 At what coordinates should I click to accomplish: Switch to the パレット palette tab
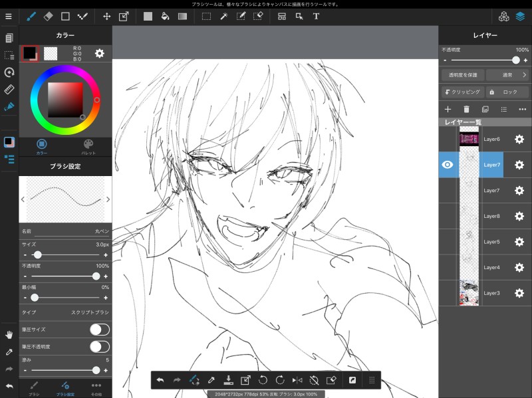pos(88,147)
